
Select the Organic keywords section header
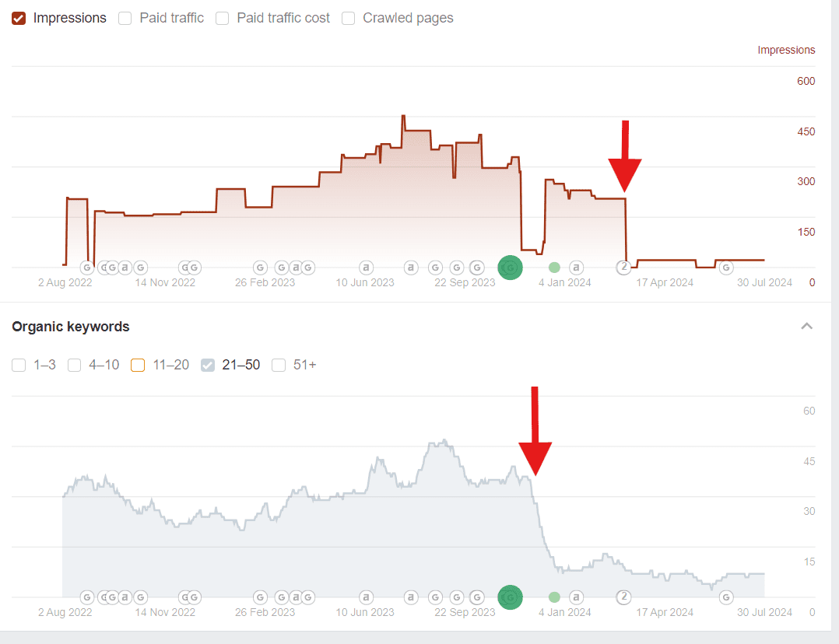point(70,327)
